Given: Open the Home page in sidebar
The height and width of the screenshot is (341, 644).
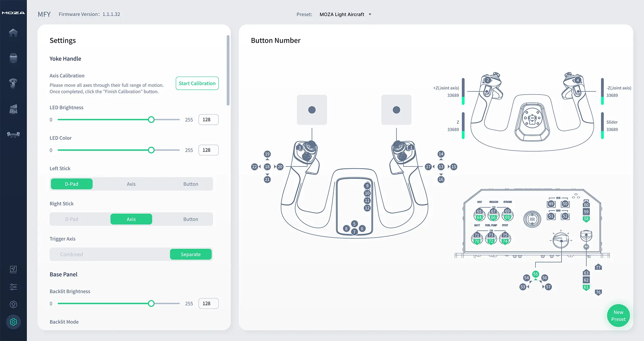Looking at the screenshot, I should (13, 33).
